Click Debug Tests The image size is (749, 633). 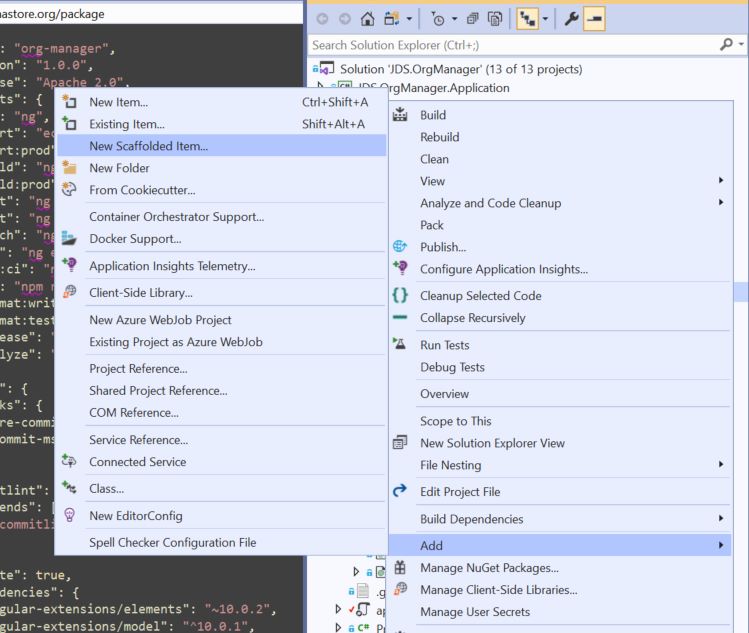click(x=560, y=367)
